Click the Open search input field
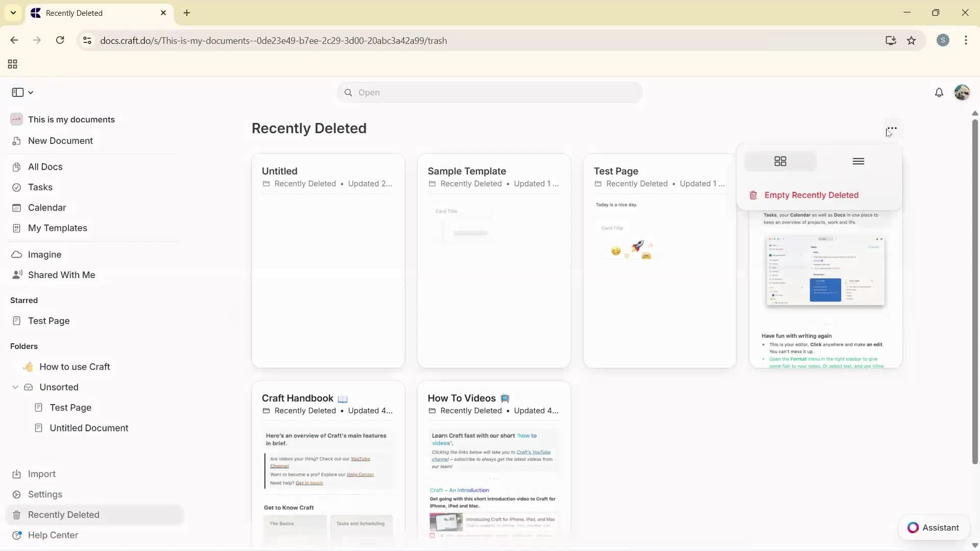The image size is (980, 551). [x=490, y=92]
